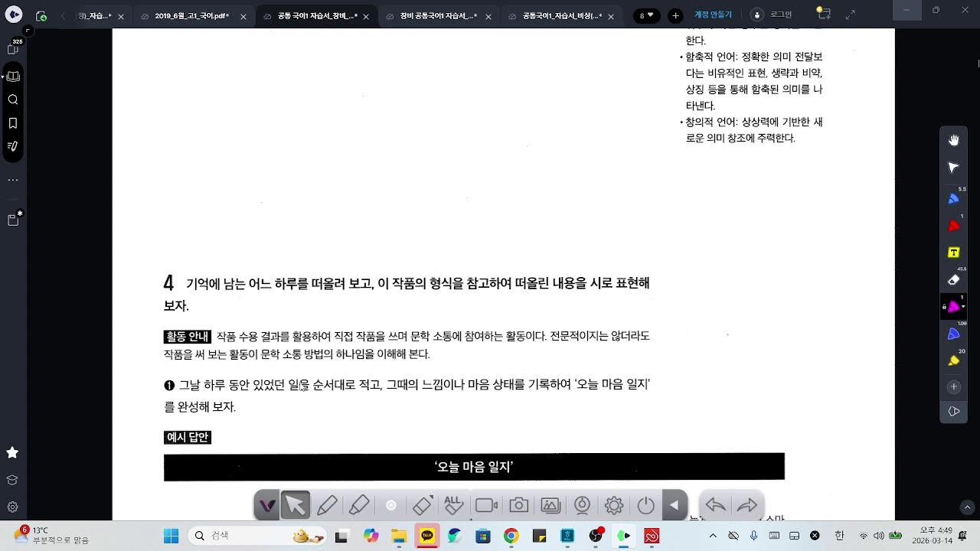
Task: Open Chrome from taskbar
Action: tap(511, 536)
